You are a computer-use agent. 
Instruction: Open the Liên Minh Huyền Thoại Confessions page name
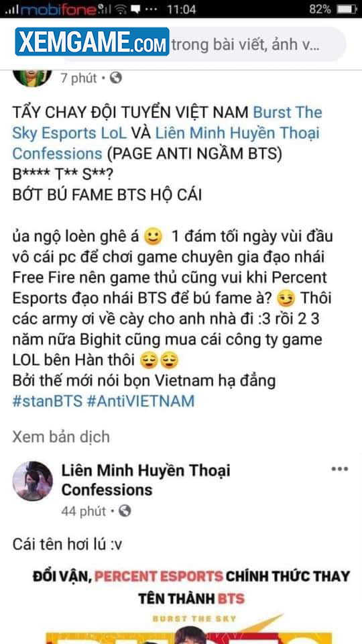coord(145,480)
